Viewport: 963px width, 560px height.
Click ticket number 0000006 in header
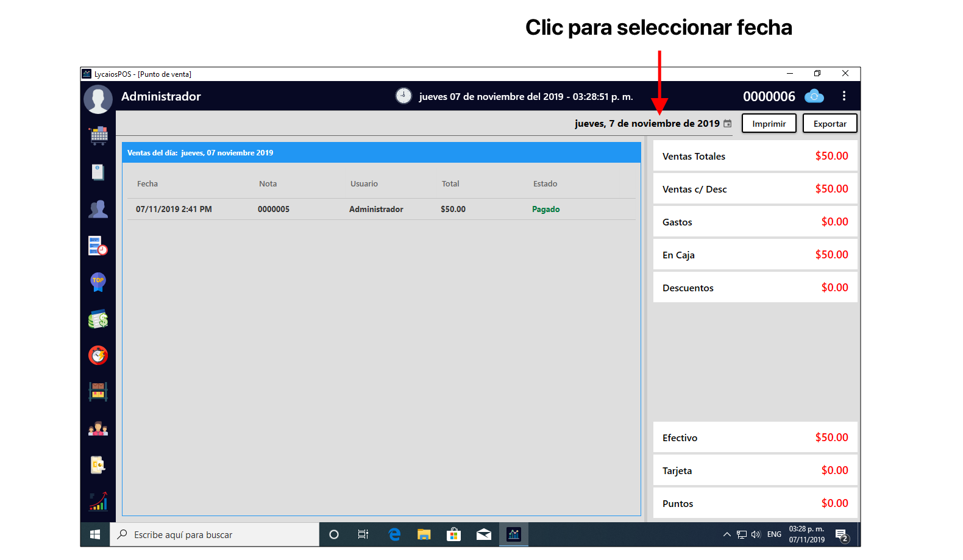(x=769, y=96)
